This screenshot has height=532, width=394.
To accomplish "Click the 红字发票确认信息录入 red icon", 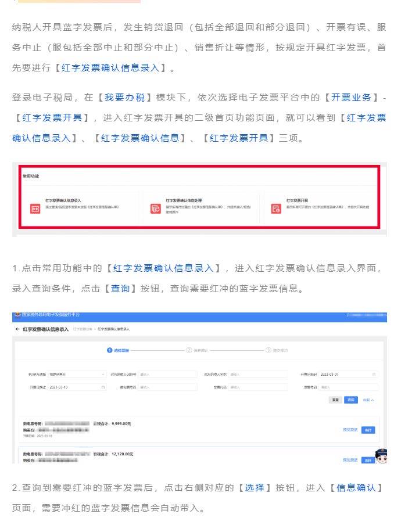I will point(35,209).
